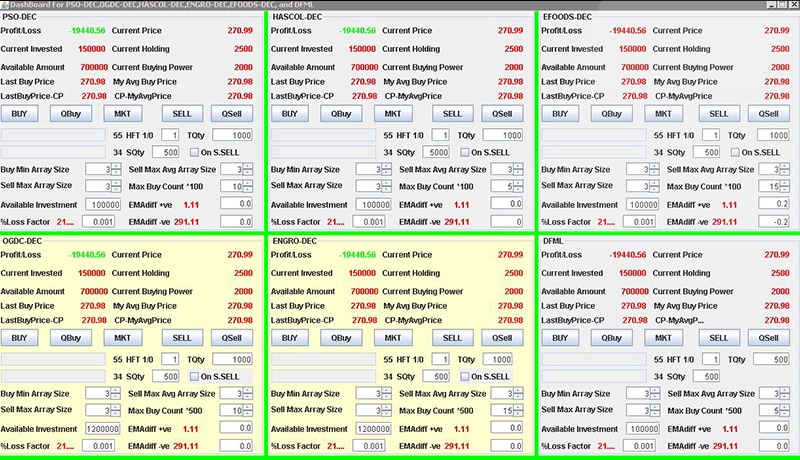This screenshot has width=800, height=460.
Task: Enable On S.SELL checkbox in PSO-DEC
Action: (x=195, y=152)
